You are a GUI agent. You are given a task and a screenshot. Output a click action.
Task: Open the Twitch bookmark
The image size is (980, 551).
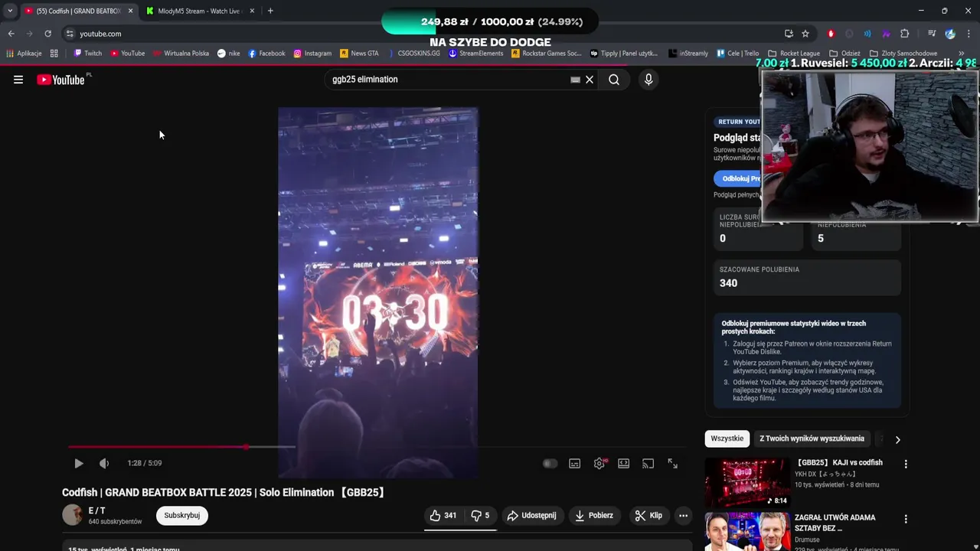tap(88, 54)
